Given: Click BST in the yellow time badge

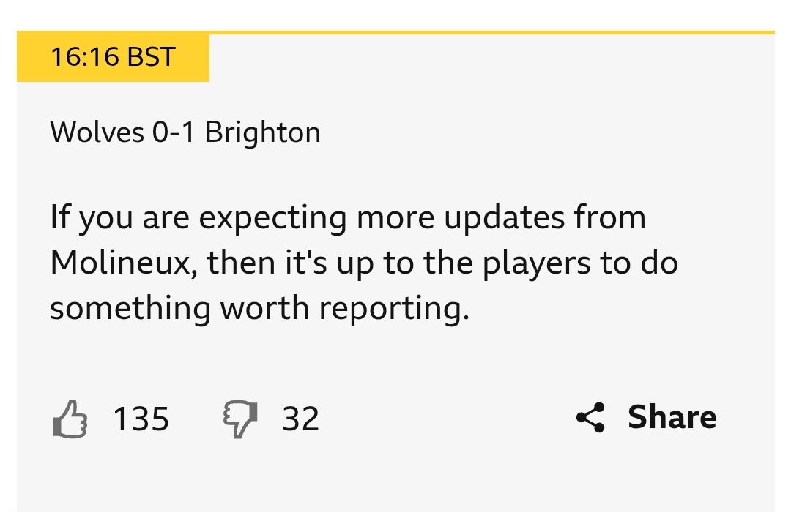Looking at the screenshot, I should coord(152,56).
